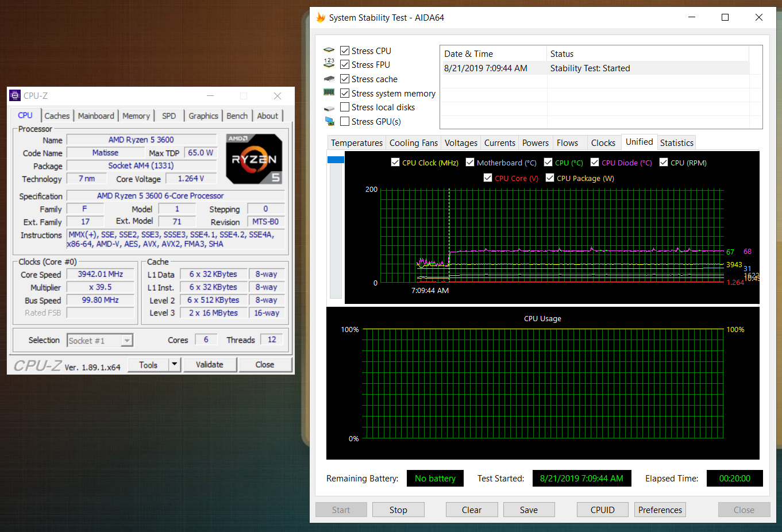Select the CPU tab in CPU-Z
This screenshot has height=532, width=782.
coord(25,115)
